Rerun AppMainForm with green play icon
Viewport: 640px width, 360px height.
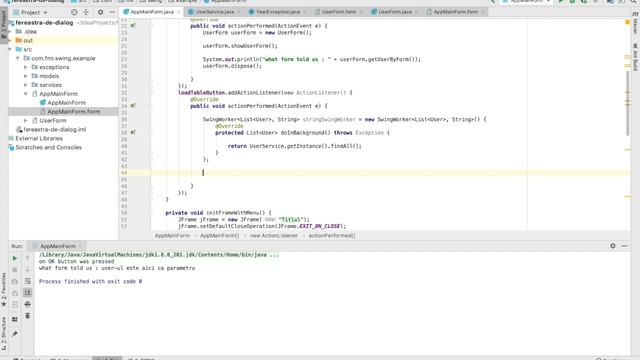pyautogui.click(x=15, y=258)
